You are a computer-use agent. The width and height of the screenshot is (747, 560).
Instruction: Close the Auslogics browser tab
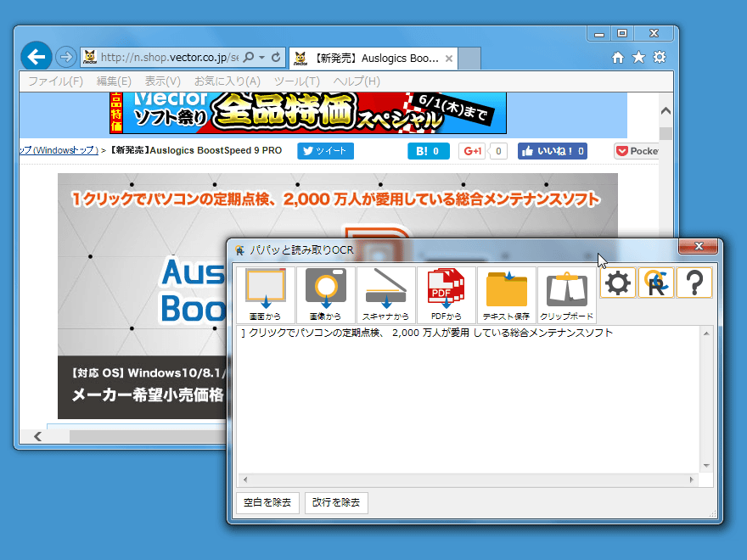pyautogui.click(x=449, y=59)
